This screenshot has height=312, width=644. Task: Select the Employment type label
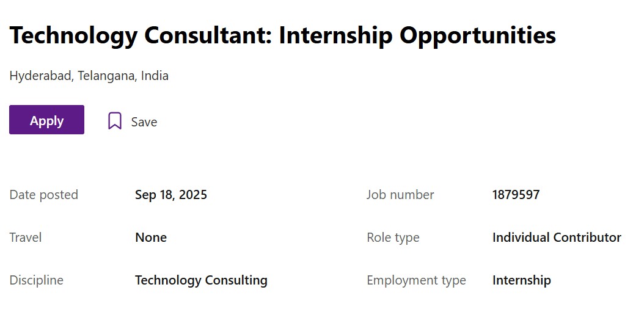[x=416, y=280]
